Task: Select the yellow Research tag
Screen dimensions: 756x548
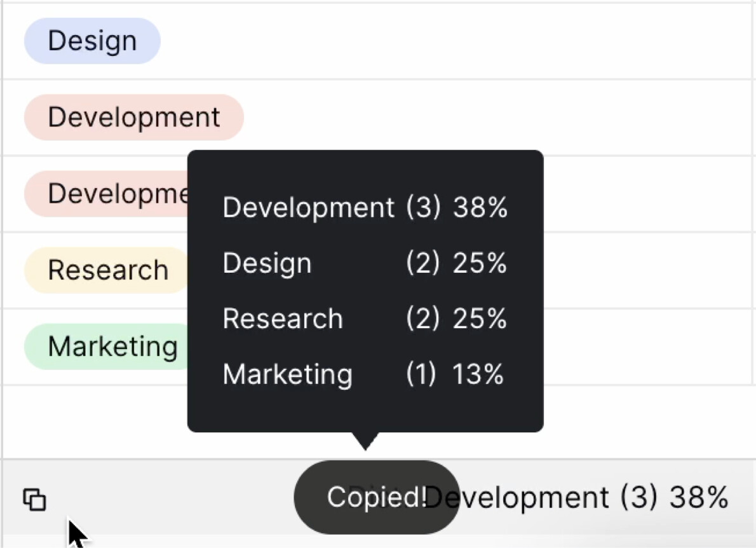Action: click(x=107, y=270)
